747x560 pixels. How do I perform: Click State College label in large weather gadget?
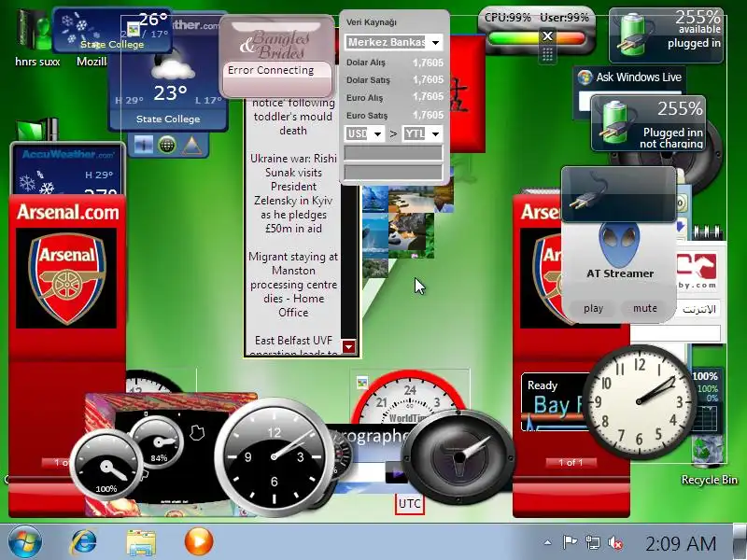168,119
